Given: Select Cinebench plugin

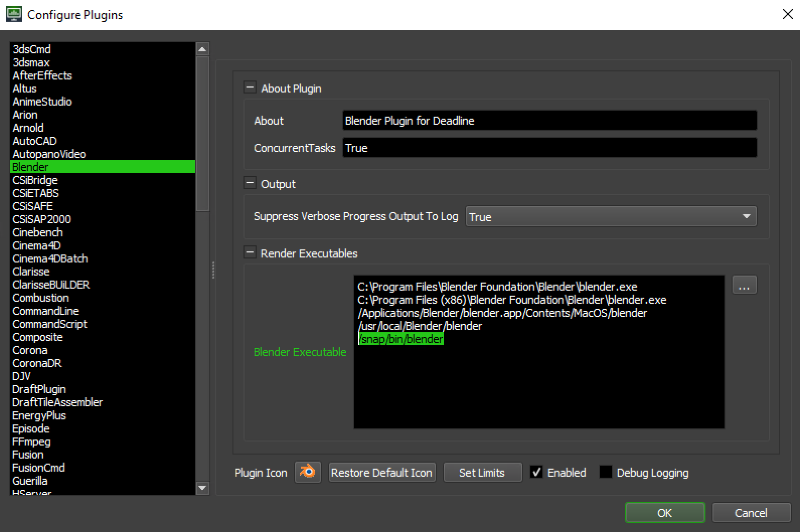Looking at the screenshot, I should click(x=103, y=232).
